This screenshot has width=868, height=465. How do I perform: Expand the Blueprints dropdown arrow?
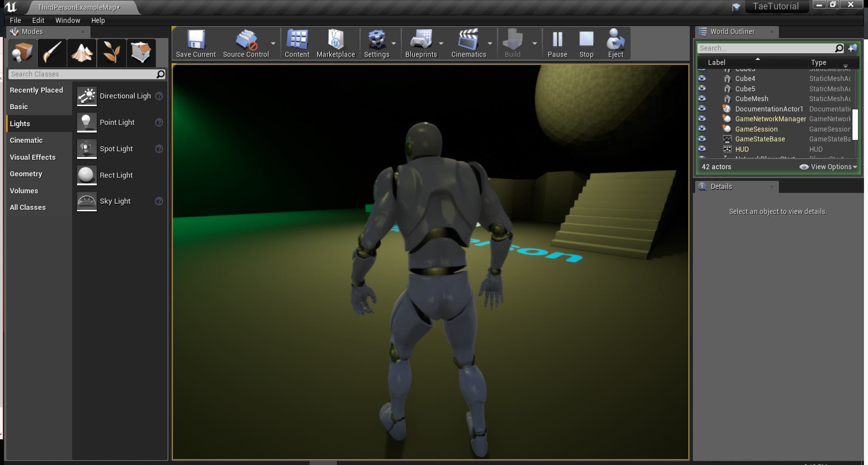click(x=441, y=43)
